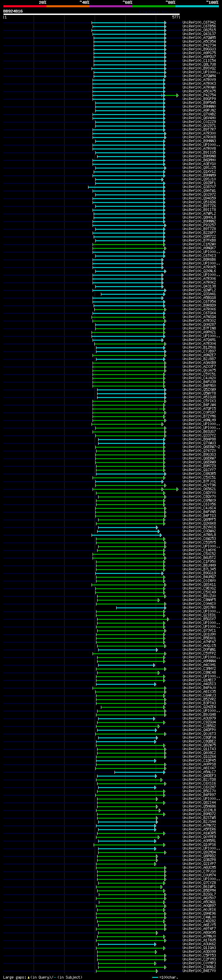Open hit UniRef100_A7QWM5

coord(199,38)
